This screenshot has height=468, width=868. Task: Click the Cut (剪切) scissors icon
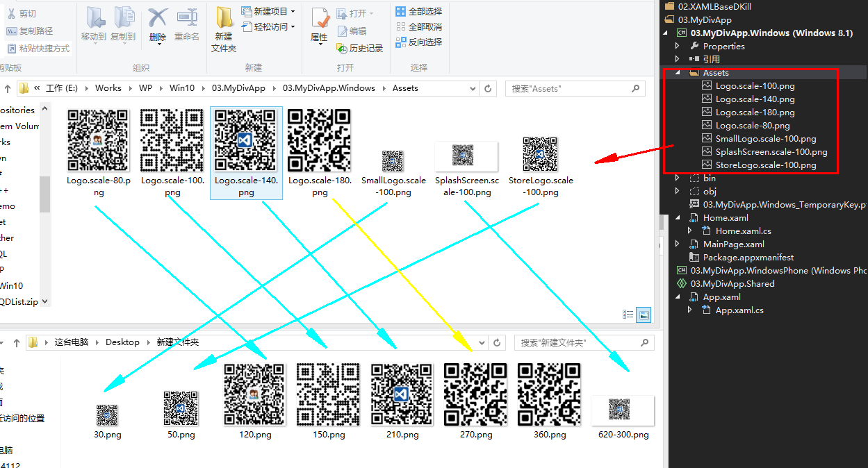12,14
